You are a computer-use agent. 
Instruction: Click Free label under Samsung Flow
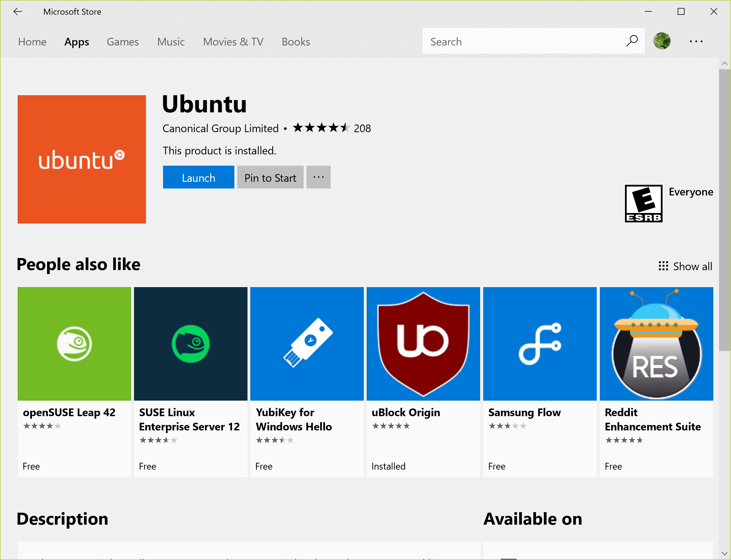click(x=497, y=466)
